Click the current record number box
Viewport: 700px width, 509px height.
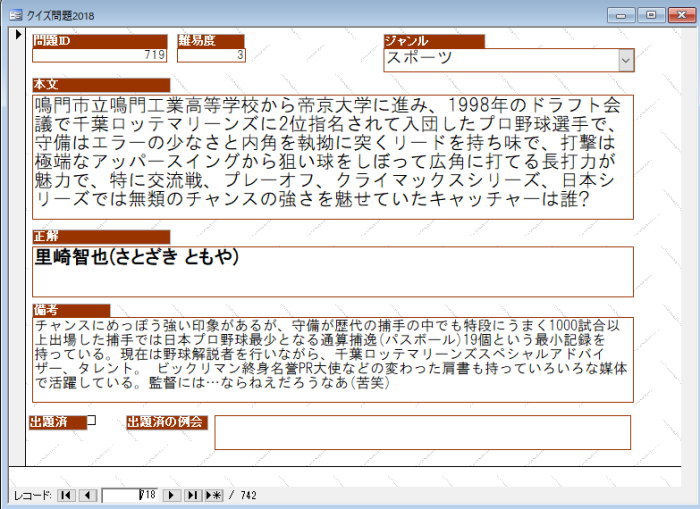point(129,495)
